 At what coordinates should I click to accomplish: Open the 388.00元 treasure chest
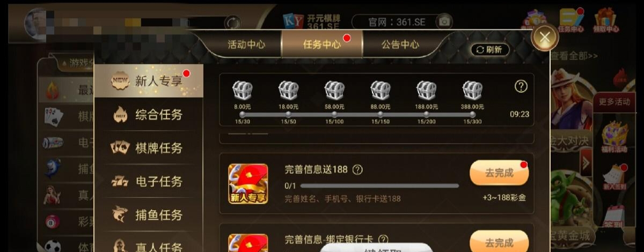(472, 91)
